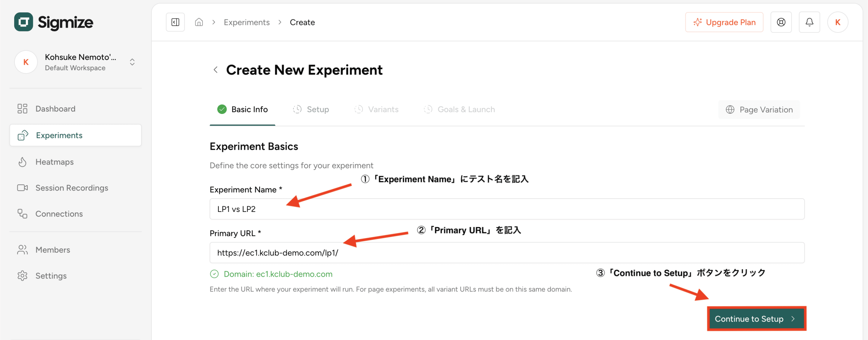Open notifications bell icon
Image resolution: width=868 pixels, height=340 pixels.
[809, 22]
